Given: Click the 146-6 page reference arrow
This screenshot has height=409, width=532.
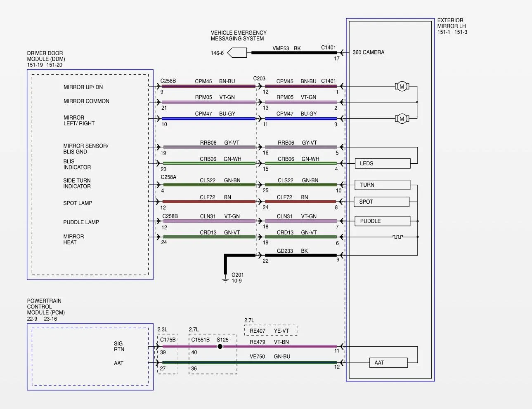Looking at the screenshot, I should coord(237,53).
